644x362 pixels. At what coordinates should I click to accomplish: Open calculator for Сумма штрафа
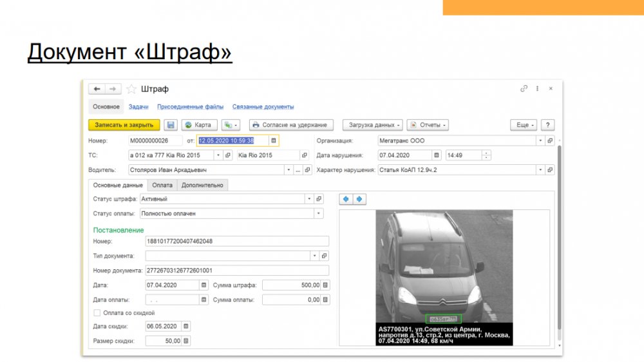tap(325, 285)
